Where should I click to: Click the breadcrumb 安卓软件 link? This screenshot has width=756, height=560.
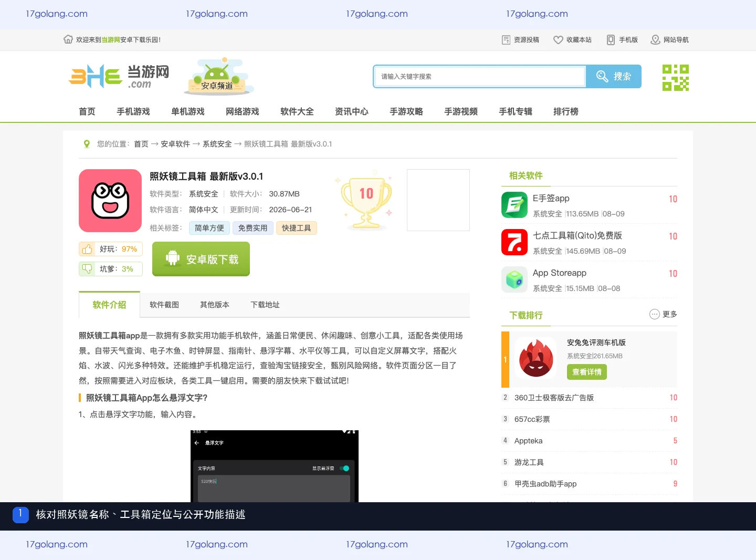pos(175,144)
